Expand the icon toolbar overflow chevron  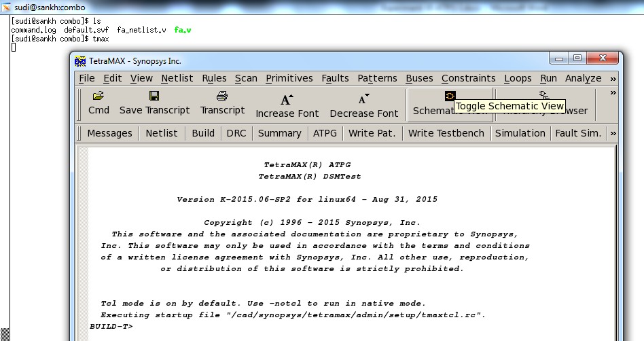613,93
